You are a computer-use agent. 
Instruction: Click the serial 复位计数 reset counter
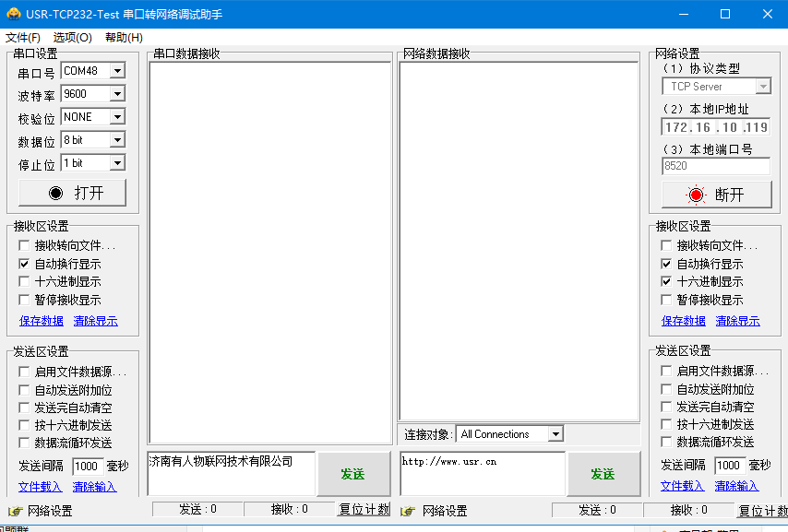364,509
